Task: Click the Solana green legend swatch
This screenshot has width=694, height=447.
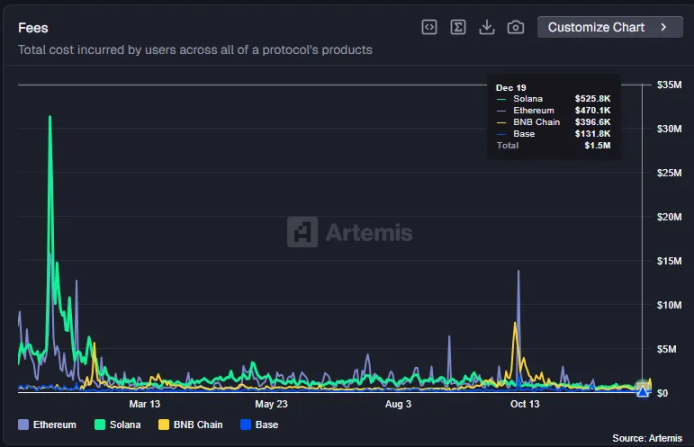Action: tap(100, 425)
